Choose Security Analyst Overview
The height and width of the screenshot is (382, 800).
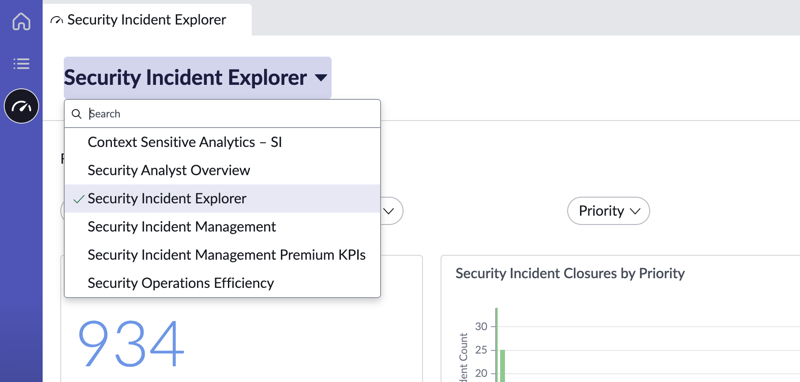pos(222,170)
